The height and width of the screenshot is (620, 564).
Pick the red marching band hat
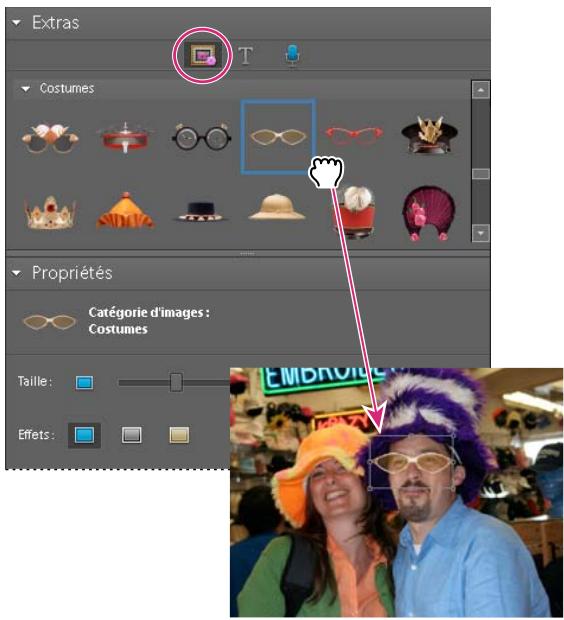coord(354,212)
